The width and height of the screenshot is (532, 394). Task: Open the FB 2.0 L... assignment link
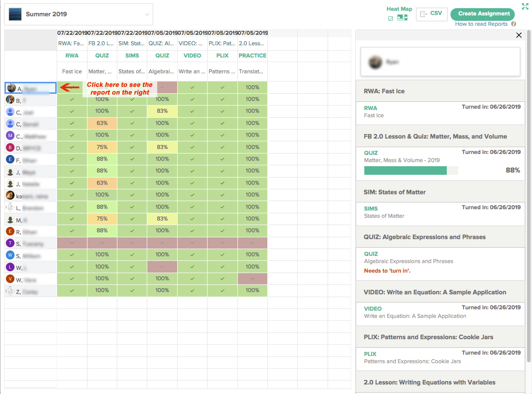(101, 43)
